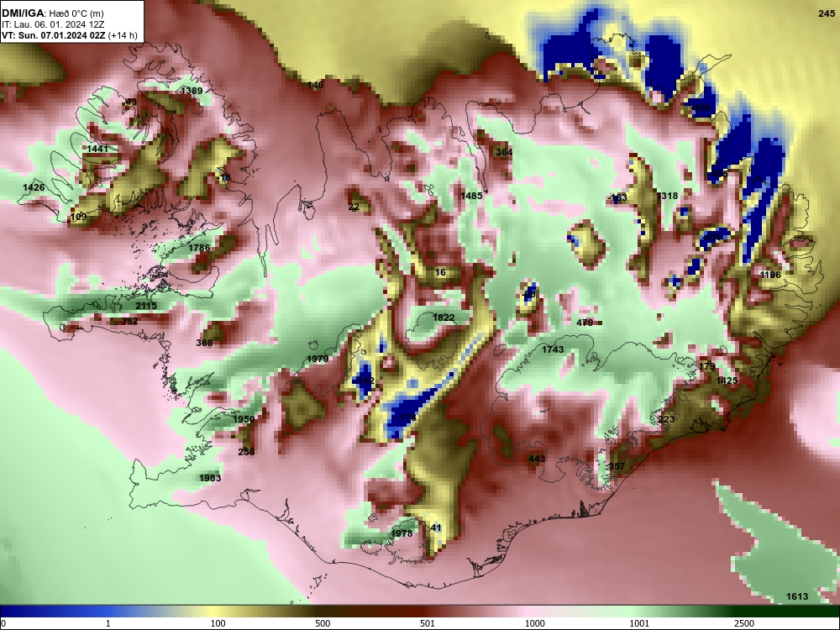The image size is (840, 630).
Task: Select the map value 1950
Action: (x=244, y=419)
